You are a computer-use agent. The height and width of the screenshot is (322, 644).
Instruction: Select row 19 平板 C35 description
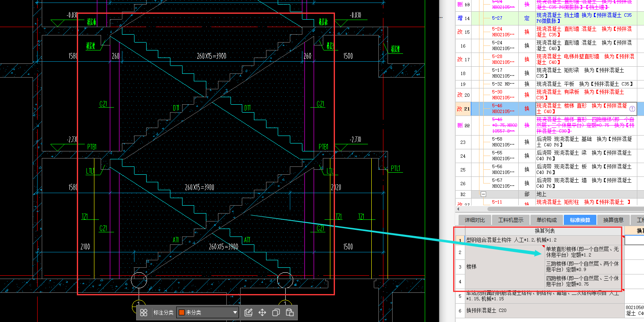click(x=586, y=84)
